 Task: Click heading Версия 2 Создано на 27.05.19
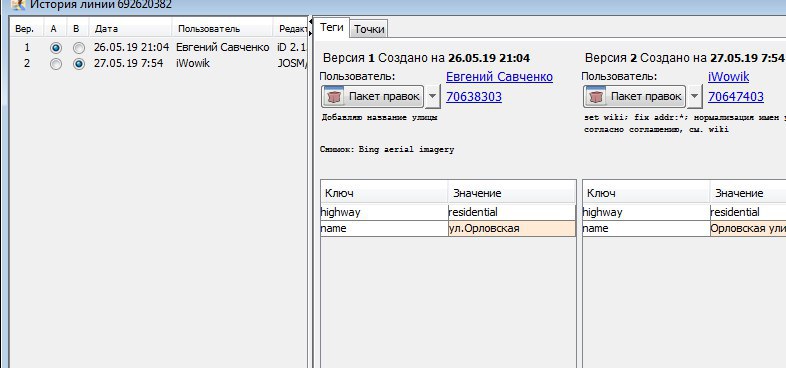(685, 58)
